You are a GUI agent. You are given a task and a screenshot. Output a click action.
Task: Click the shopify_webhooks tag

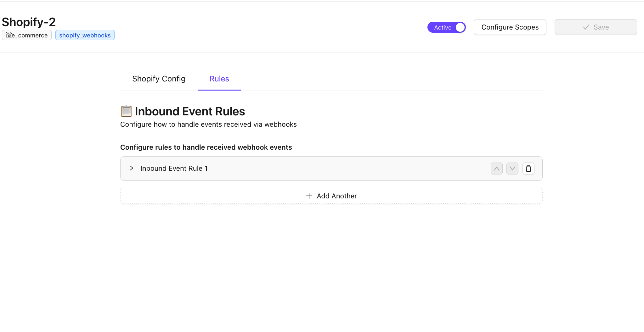[85, 35]
